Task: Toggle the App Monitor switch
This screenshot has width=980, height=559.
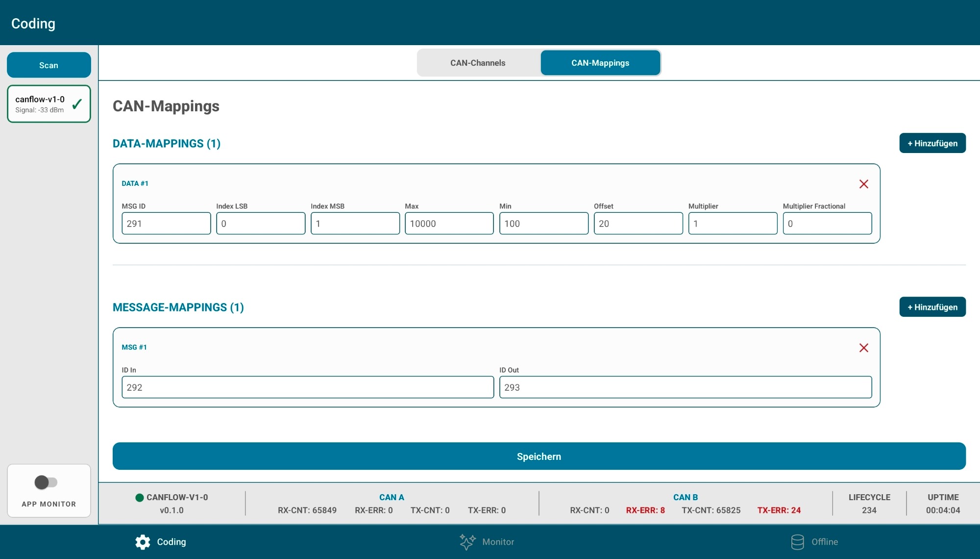Action: tap(46, 483)
